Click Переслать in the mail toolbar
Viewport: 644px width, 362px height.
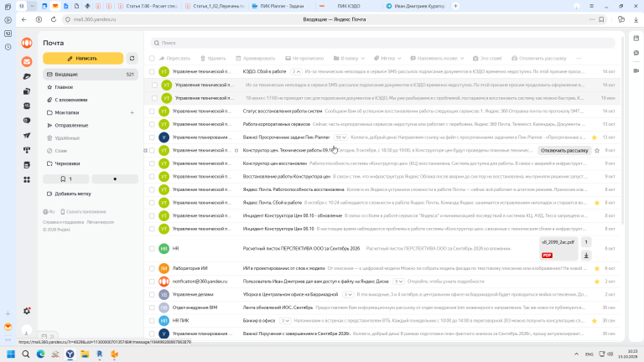coord(175,59)
